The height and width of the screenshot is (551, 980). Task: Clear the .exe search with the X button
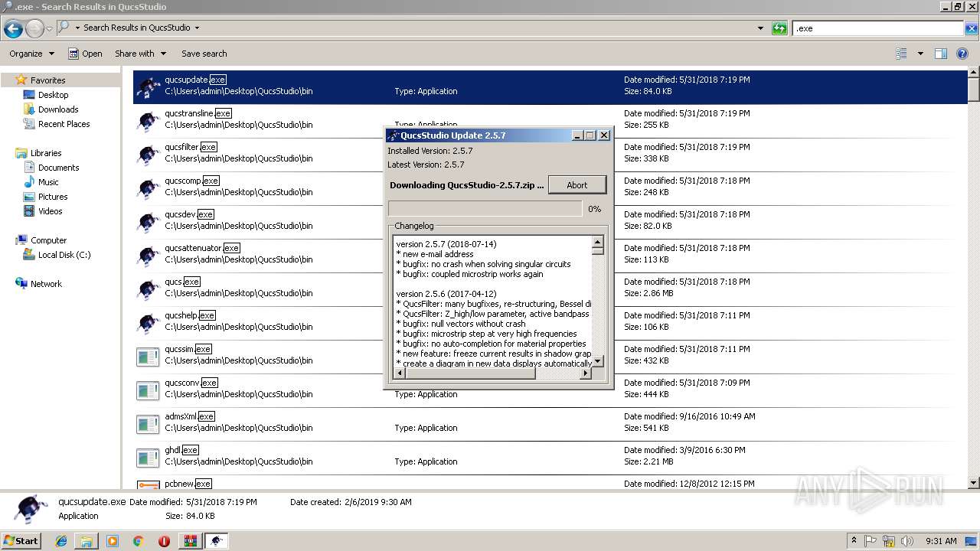point(971,28)
